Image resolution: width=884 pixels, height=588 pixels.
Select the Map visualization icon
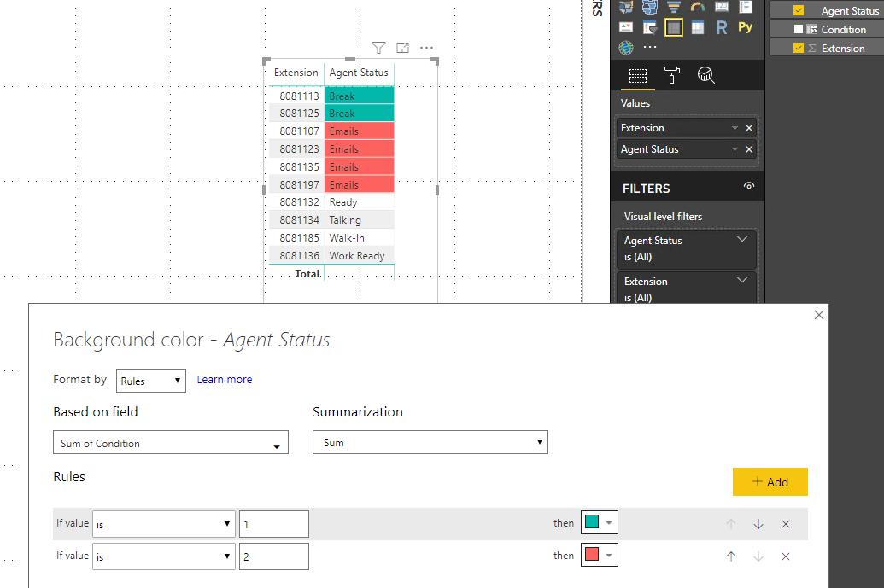(x=626, y=7)
